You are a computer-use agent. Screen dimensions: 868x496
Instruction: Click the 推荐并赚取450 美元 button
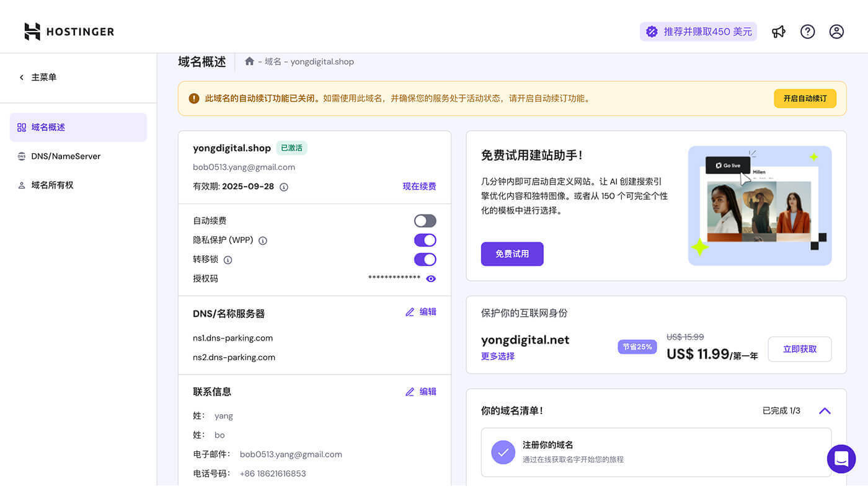tap(698, 32)
